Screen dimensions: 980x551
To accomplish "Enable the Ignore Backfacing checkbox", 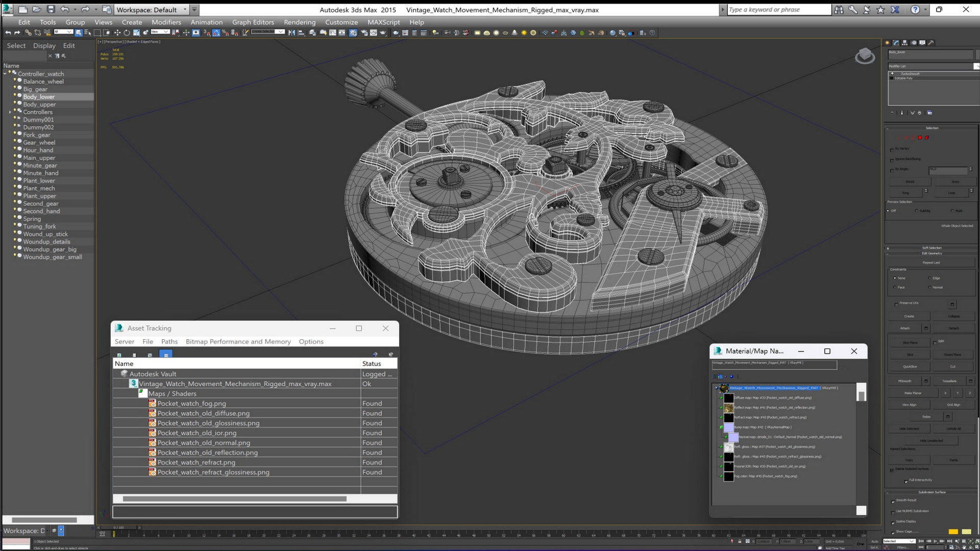I will (x=892, y=160).
